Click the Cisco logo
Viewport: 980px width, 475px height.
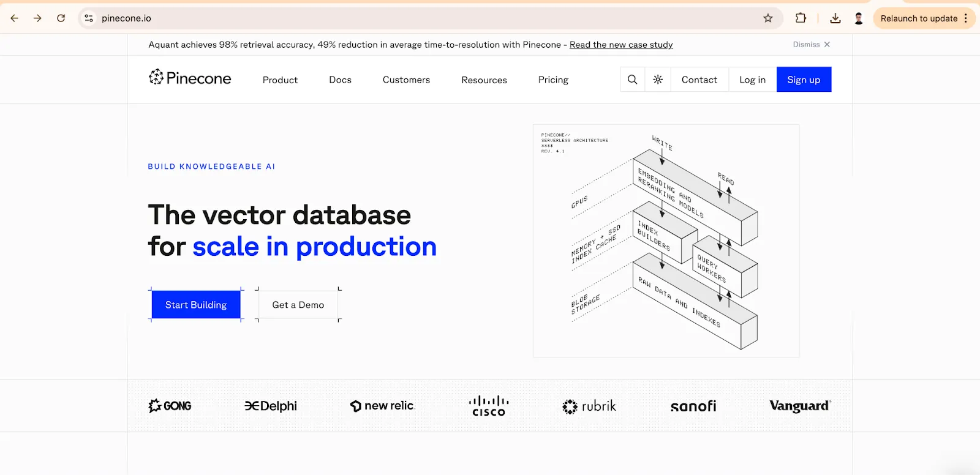tap(489, 406)
